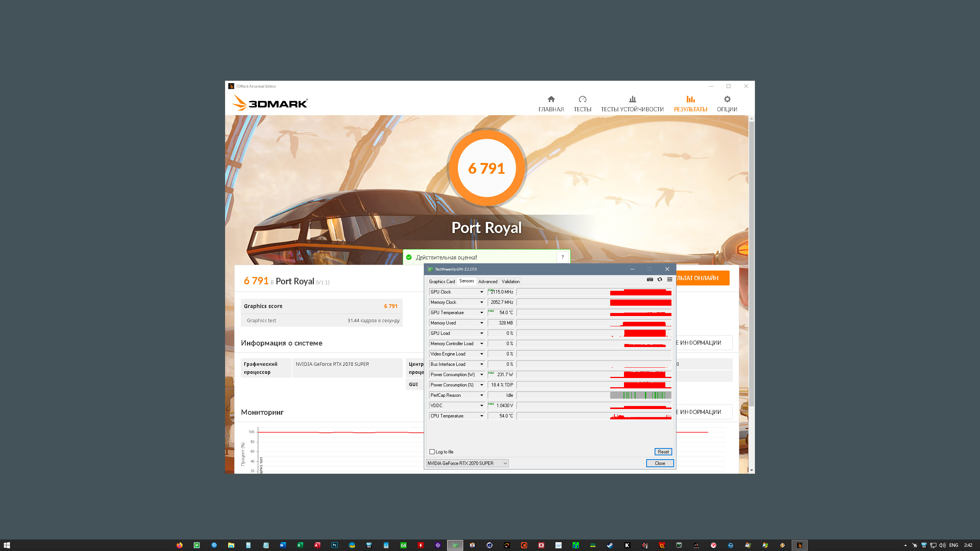Open the Validation tab
This screenshot has height=551, width=980.
click(510, 282)
